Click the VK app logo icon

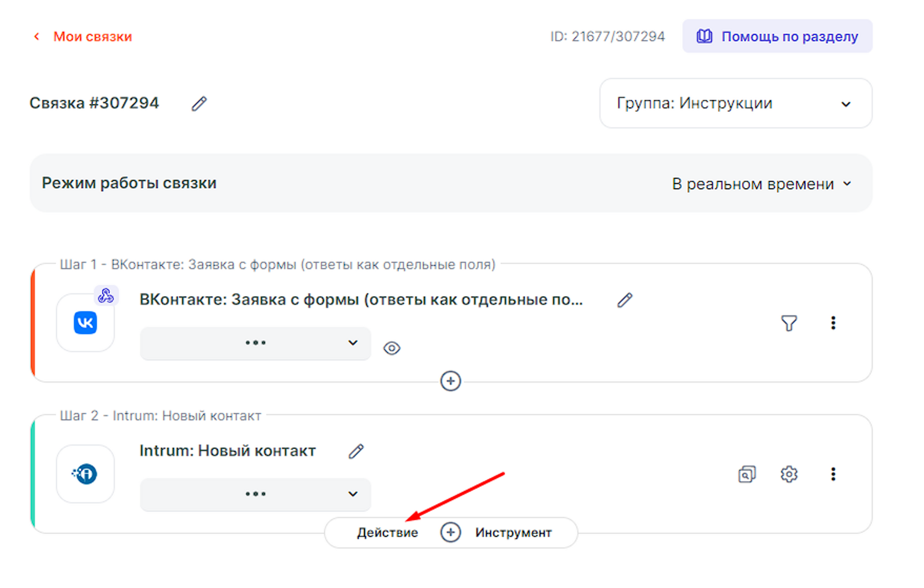click(x=85, y=323)
